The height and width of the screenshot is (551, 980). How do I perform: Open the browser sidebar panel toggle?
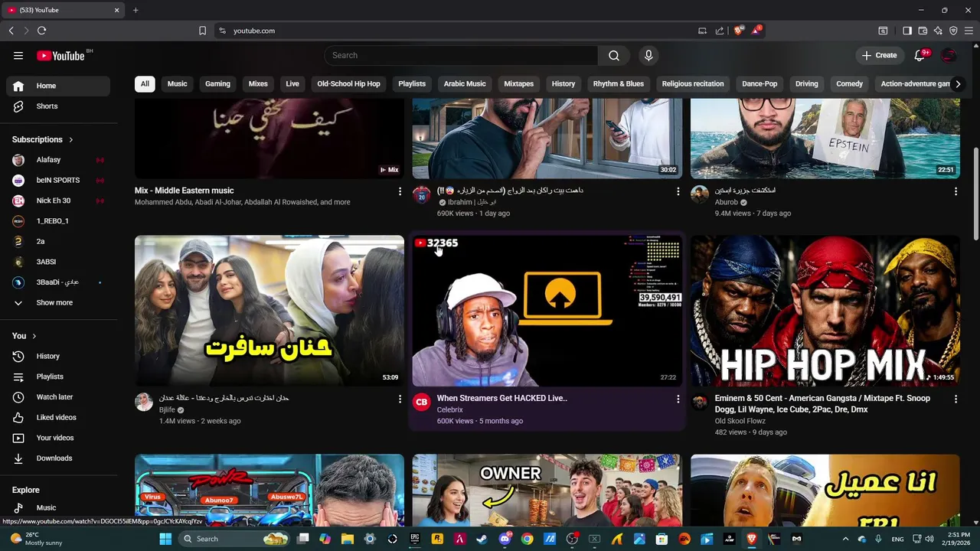tap(907, 31)
